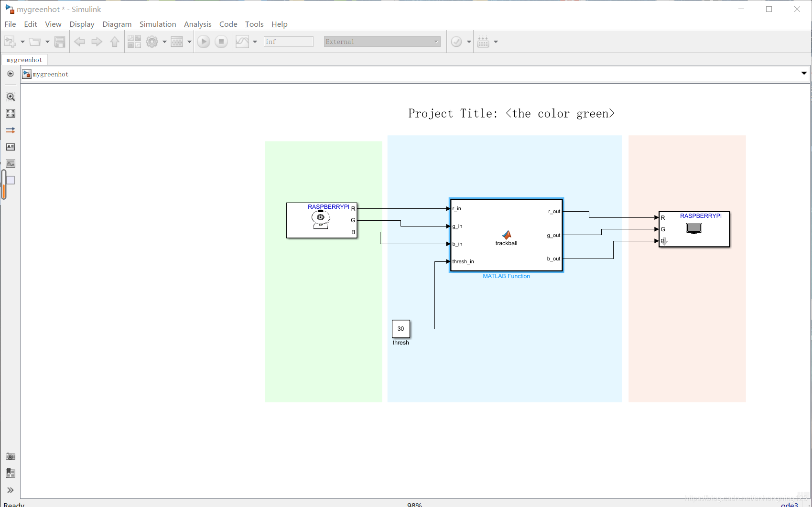Click the Image annotation palette icon
This screenshot has height=507, width=812.
coord(11,163)
